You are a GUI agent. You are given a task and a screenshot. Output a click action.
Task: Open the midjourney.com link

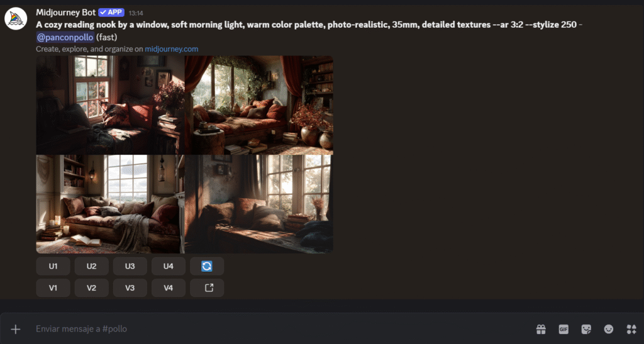pyautogui.click(x=171, y=49)
